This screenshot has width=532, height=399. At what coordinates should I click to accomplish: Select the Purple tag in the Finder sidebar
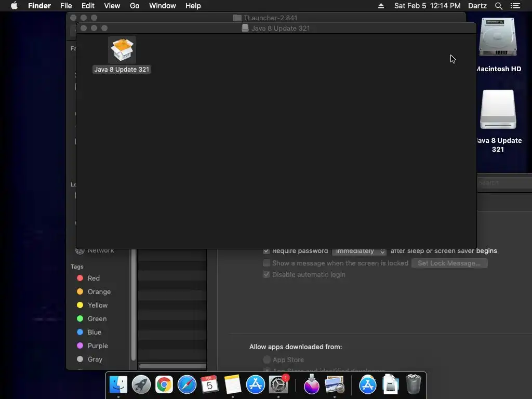92,345
